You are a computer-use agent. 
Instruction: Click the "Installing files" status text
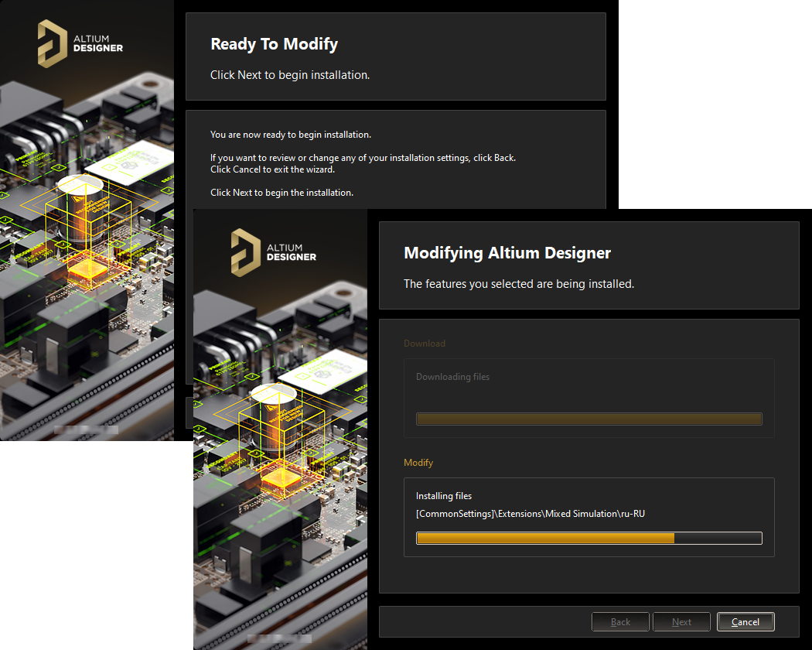tap(444, 496)
